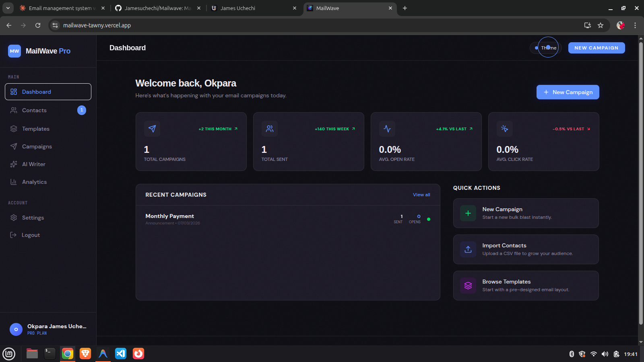Click the cursor icon on Avg. Click Rate card
The image size is (644, 362).
tap(505, 129)
